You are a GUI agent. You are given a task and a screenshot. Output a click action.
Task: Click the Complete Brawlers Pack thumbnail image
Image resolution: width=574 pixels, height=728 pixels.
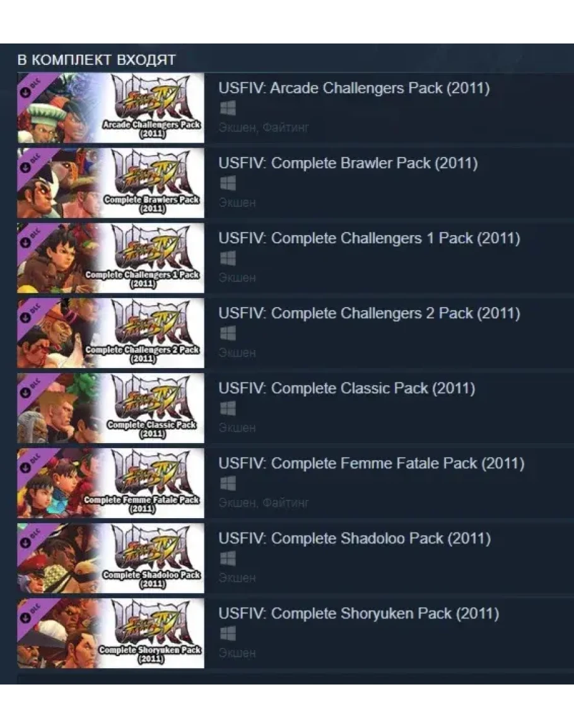click(x=110, y=183)
